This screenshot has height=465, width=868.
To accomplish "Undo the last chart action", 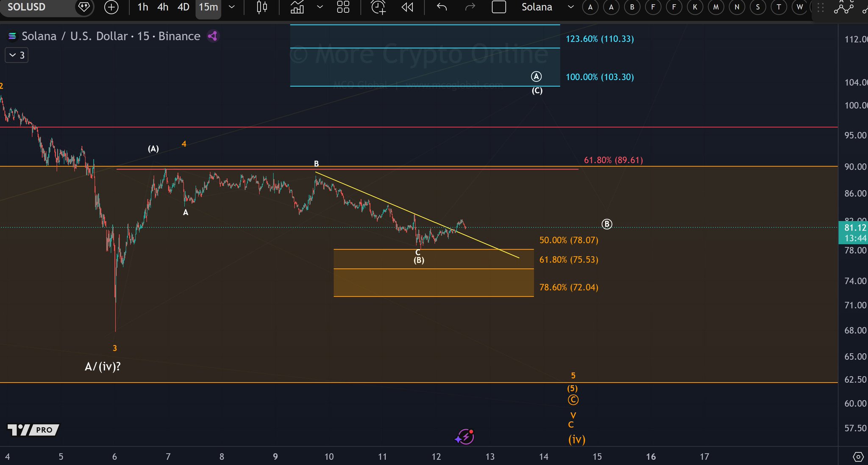I will 442,7.
